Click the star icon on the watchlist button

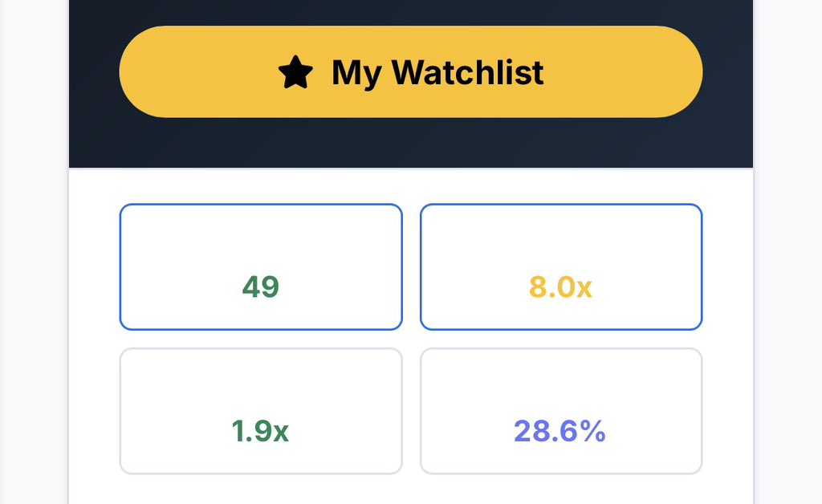295,73
